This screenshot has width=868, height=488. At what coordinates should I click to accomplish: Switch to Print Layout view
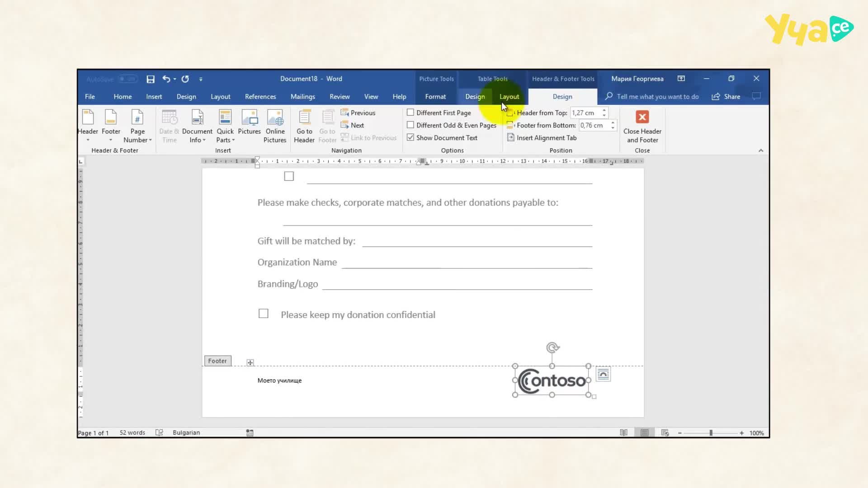(645, 433)
